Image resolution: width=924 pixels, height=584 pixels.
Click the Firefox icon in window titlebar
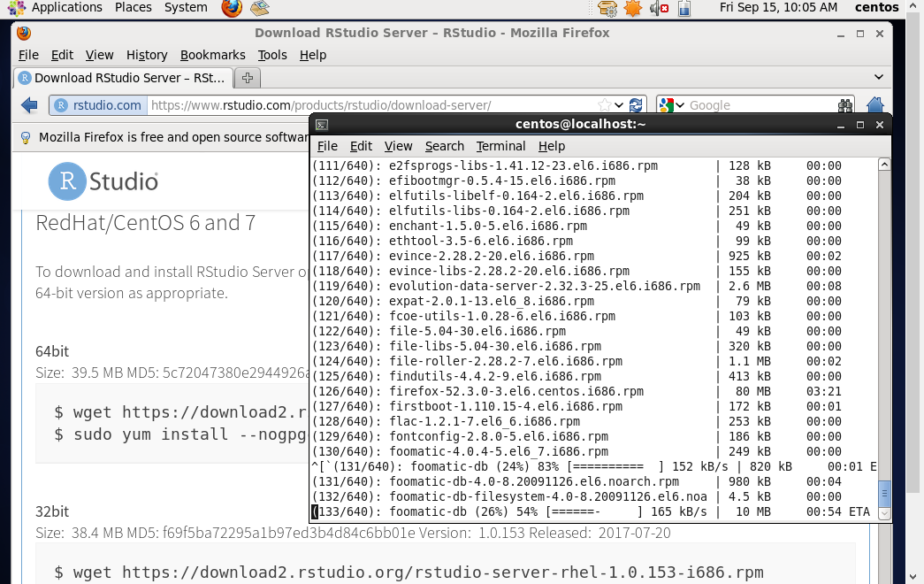click(24, 33)
